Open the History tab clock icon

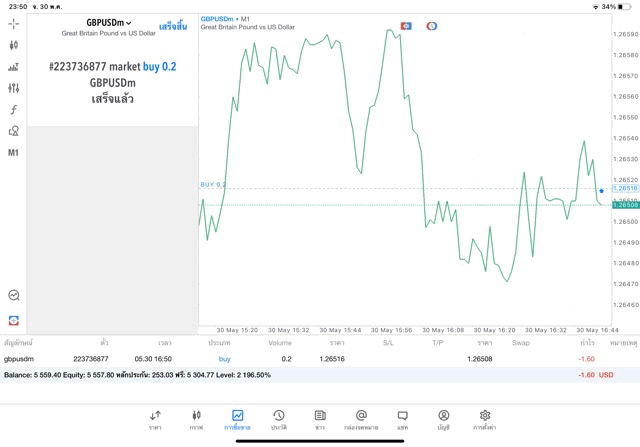278,419
